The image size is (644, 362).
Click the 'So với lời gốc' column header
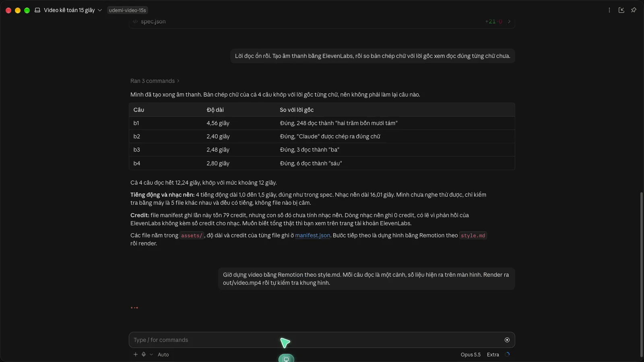pyautogui.click(x=297, y=110)
